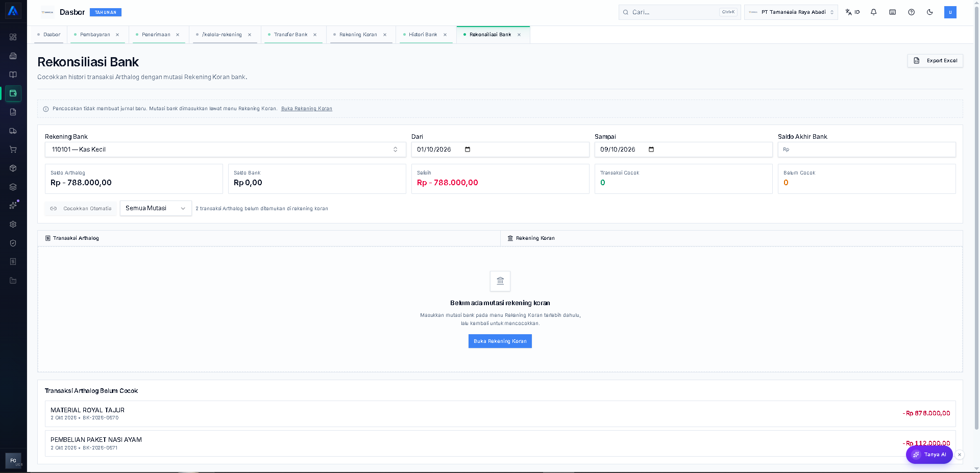
Task: Open the Sampai date calendar picker
Action: click(651, 150)
